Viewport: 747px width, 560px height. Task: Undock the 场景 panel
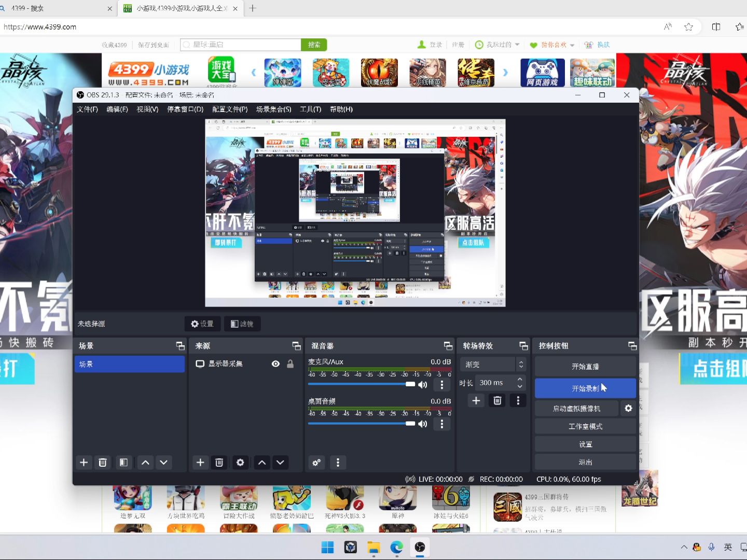180,346
